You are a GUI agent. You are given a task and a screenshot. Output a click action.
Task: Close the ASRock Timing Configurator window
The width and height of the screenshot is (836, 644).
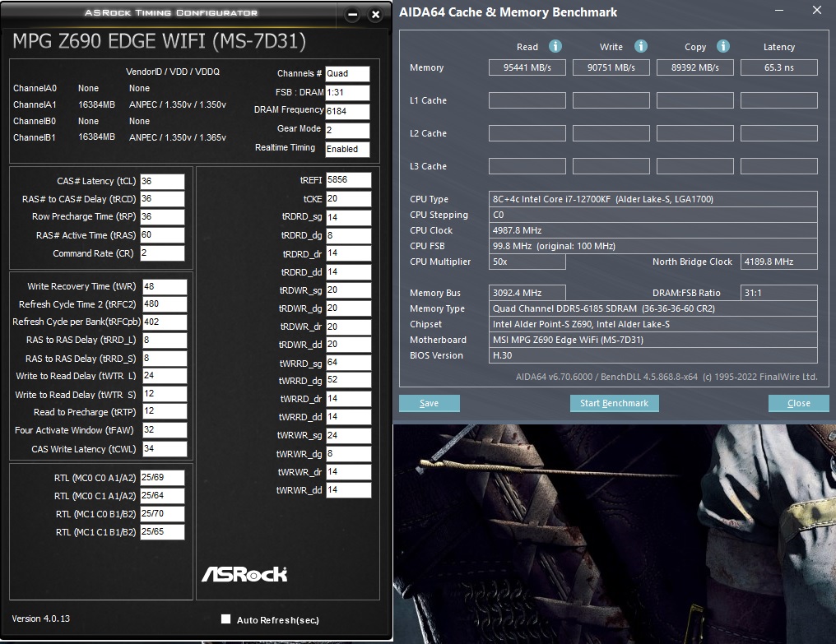pos(376,15)
